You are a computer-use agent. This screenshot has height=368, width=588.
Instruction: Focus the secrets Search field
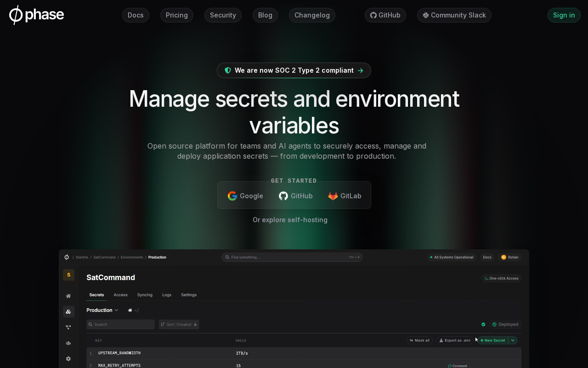coord(120,324)
